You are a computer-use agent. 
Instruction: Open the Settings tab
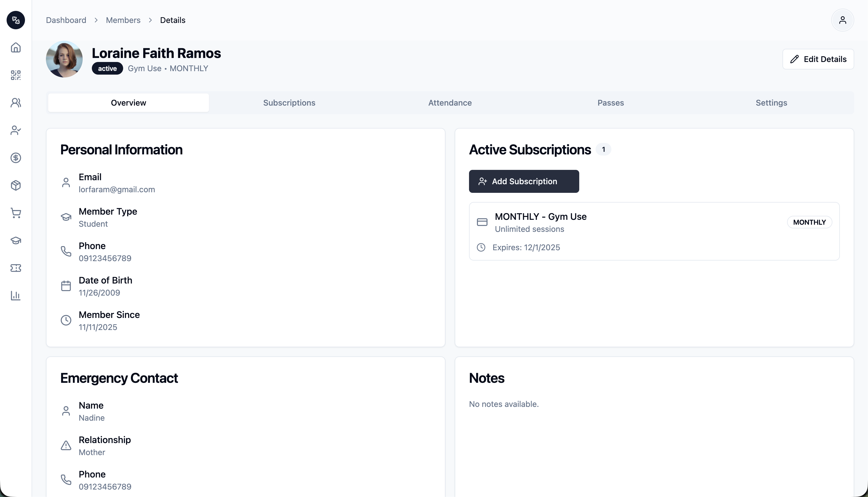point(771,102)
